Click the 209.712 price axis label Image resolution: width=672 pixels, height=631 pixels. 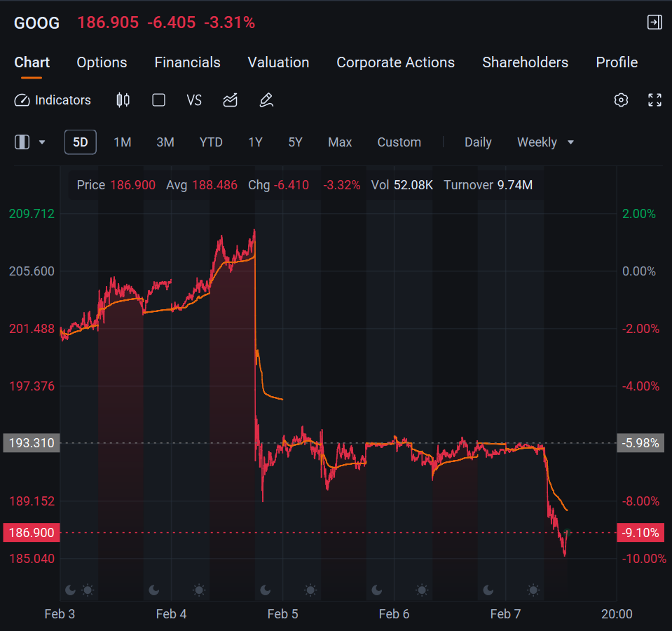(32, 213)
